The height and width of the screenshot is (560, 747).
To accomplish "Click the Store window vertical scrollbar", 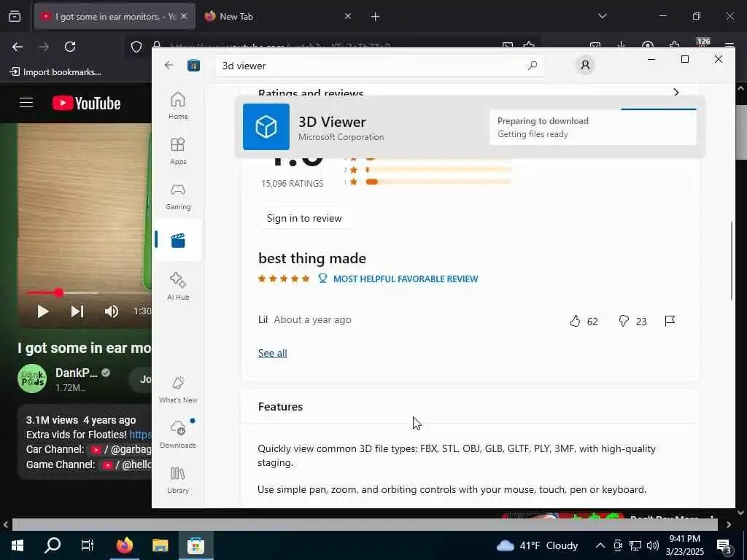I will coord(731,261).
